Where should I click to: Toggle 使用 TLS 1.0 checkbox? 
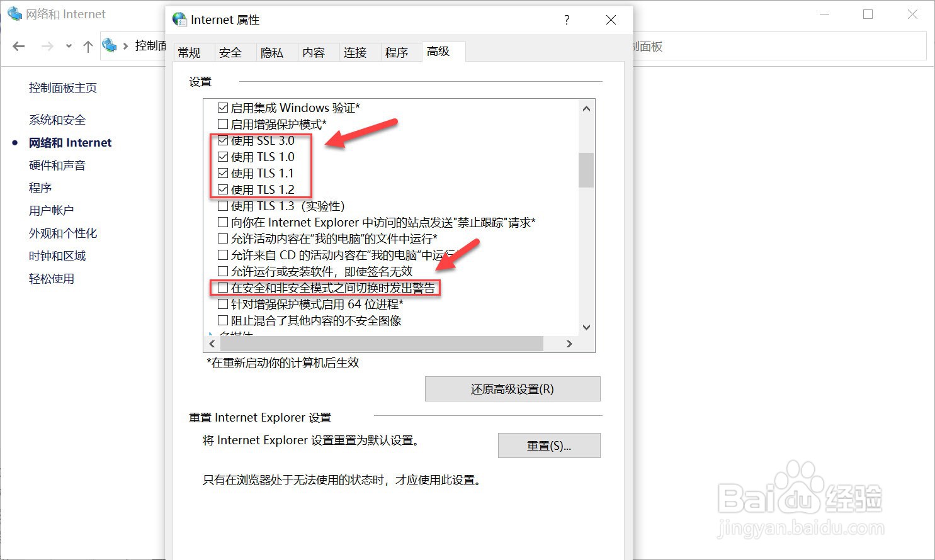(223, 157)
